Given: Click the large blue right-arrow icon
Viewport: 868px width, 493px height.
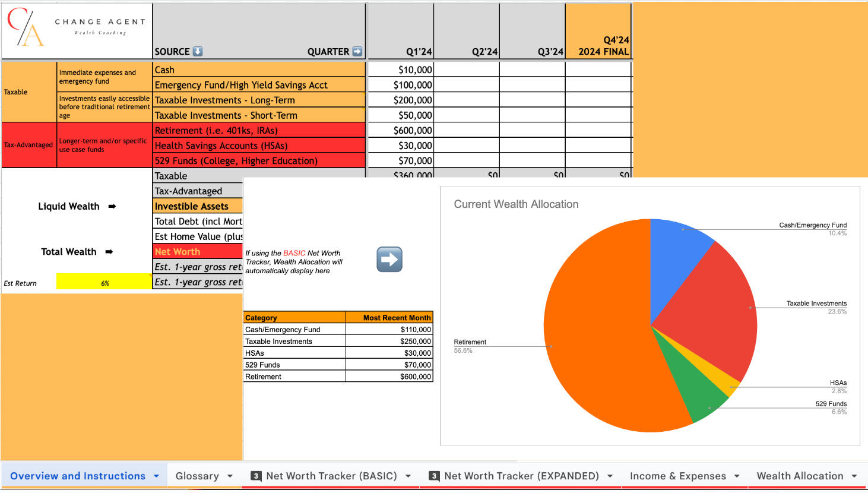Looking at the screenshot, I should coord(389,260).
